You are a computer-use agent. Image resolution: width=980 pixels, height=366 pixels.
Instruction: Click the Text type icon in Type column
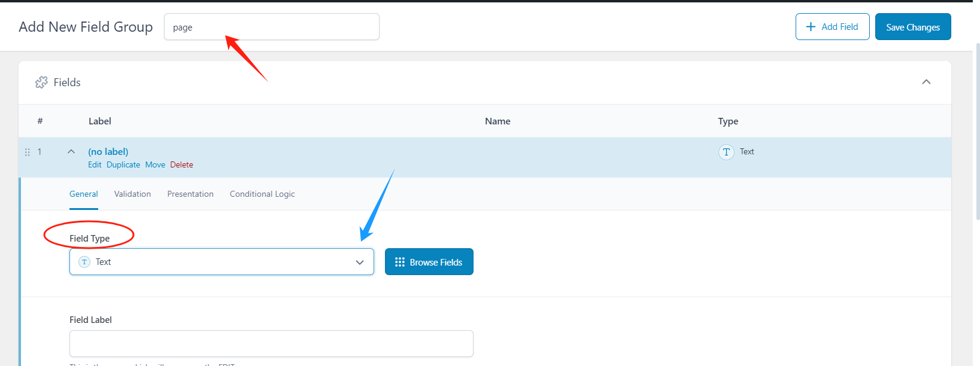(726, 152)
